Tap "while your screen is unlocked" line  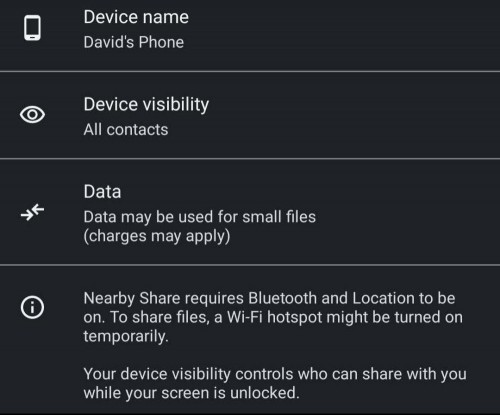pyautogui.click(x=191, y=393)
